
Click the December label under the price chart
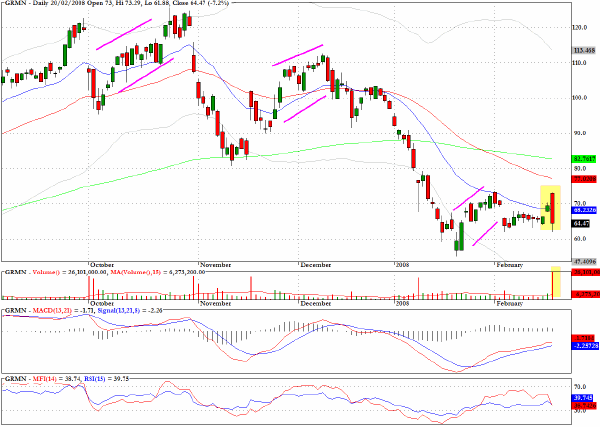tap(316, 265)
